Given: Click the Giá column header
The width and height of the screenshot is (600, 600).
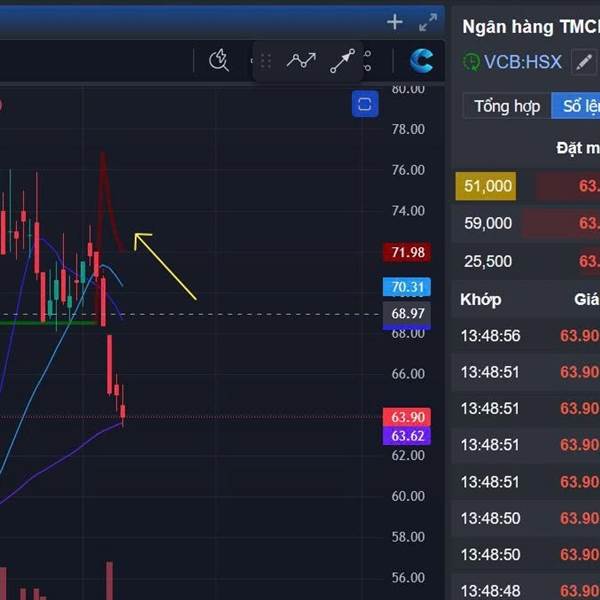Looking at the screenshot, I should click(586, 299).
